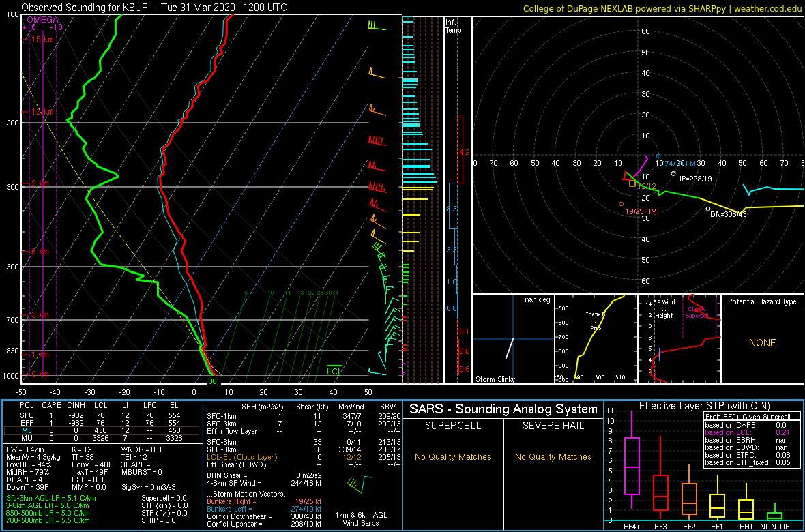Click the 'Potential Hazard Type' header
Screen dimensions: 805x532
pos(763,301)
